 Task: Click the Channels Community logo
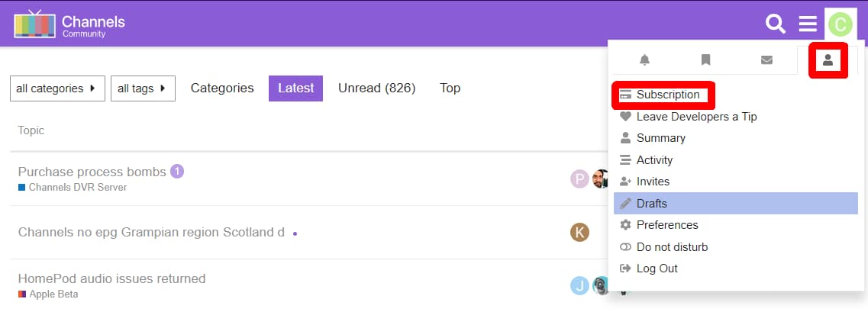coord(69,24)
